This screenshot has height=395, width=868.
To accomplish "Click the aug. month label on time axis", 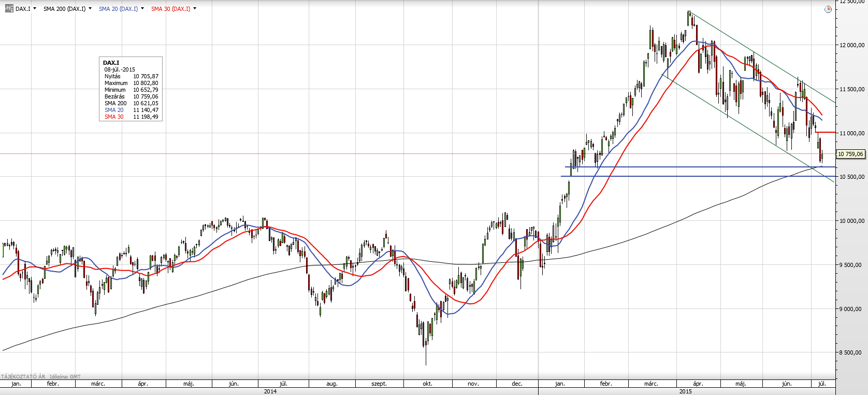I will point(332,384).
